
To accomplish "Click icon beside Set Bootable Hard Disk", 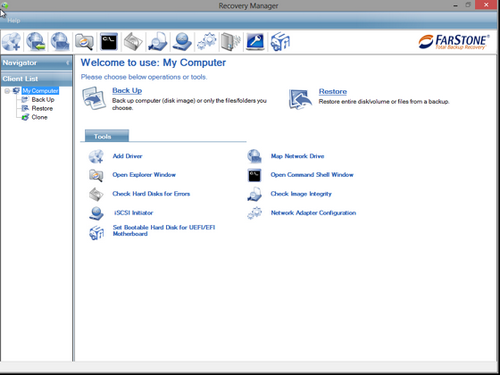I will click(x=96, y=232).
